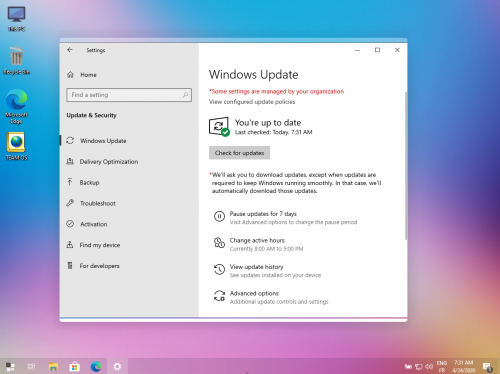Click the Delivery Optimization icon

[x=70, y=161]
